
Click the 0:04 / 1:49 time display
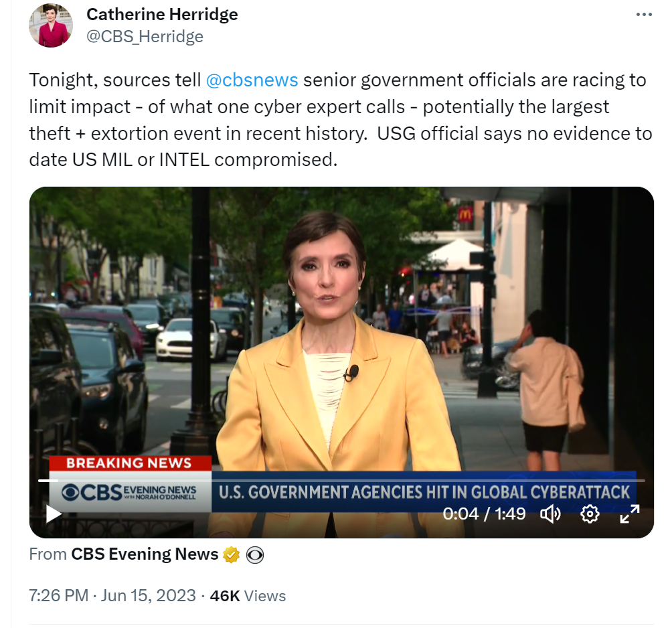click(x=484, y=514)
